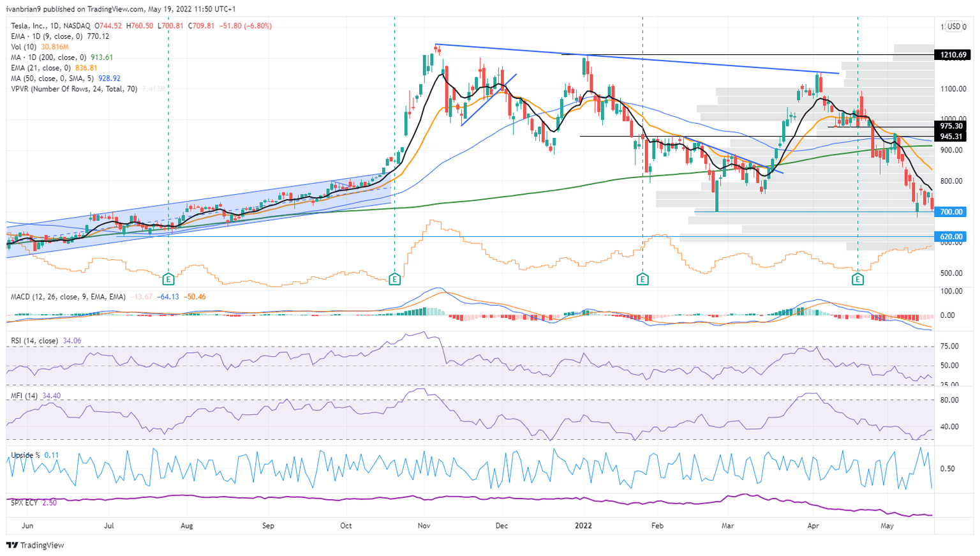The height and width of the screenshot is (556, 980).
Task: Click the MFI (14) legend
Action: pos(36,396)
